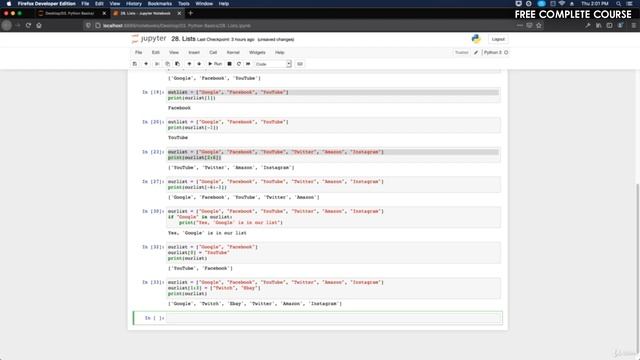Viewport: 640px width, 360px height.
Task: Cut selected cells with scissors icon
Action: [157, 64]
